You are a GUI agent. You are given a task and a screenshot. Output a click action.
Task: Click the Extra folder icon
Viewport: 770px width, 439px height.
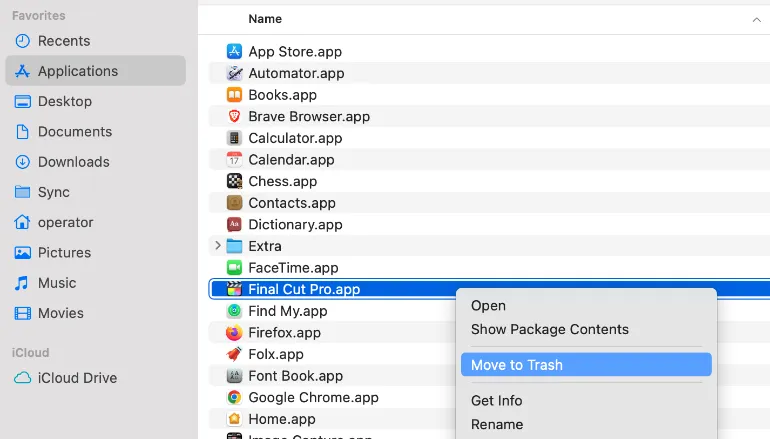point(234,246)
